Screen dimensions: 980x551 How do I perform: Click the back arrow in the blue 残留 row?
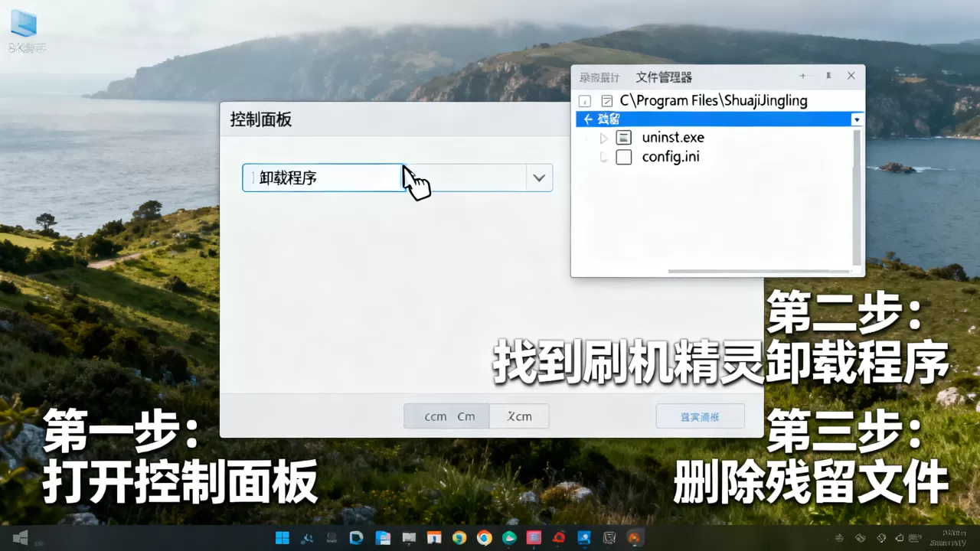(x=587, y=119)
